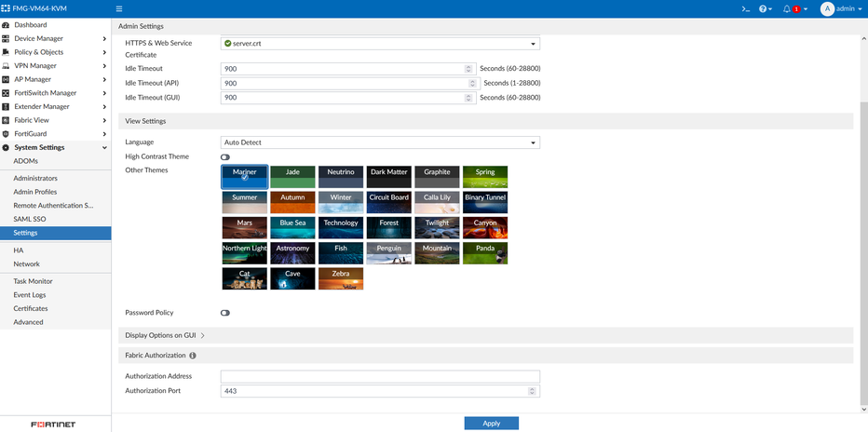868x432 pixels.
Task: Click the Extender Manager sidebar icon
Action: (6, 107)
